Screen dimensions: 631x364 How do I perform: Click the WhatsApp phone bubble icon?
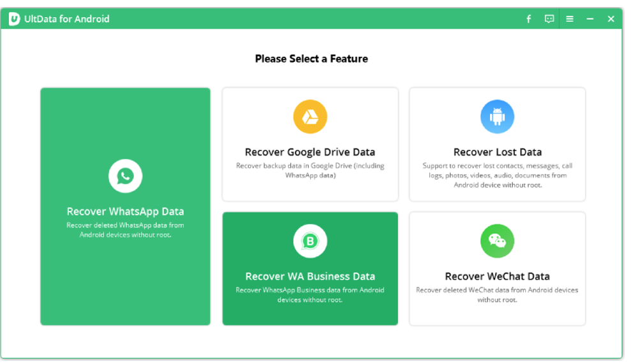coord(125,176)
